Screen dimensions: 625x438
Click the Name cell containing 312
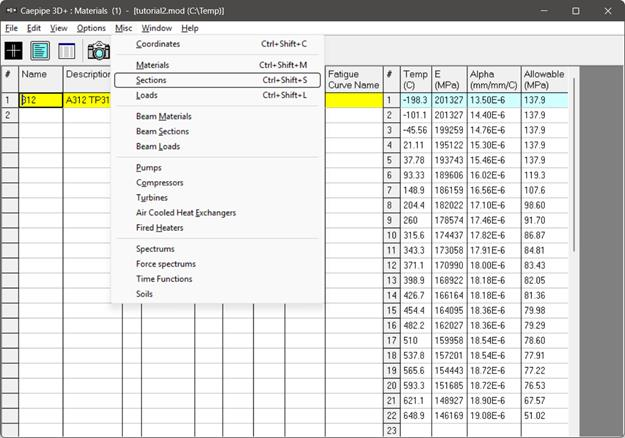[x=41, y=100]
